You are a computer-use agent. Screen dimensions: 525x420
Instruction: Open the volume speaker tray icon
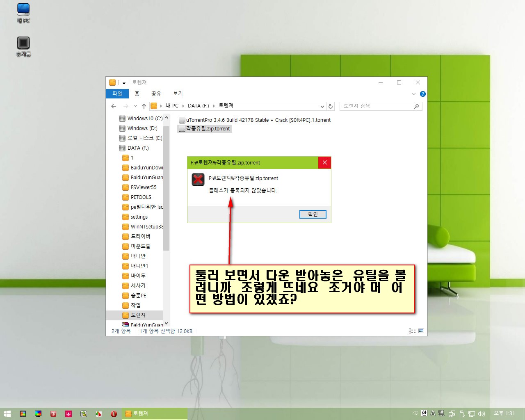482,414
